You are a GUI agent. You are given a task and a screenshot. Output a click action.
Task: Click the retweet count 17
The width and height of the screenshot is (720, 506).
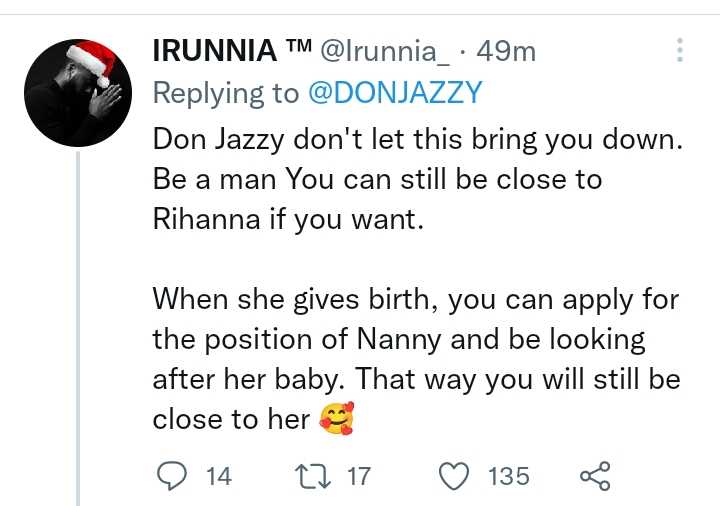coord(358,476)
